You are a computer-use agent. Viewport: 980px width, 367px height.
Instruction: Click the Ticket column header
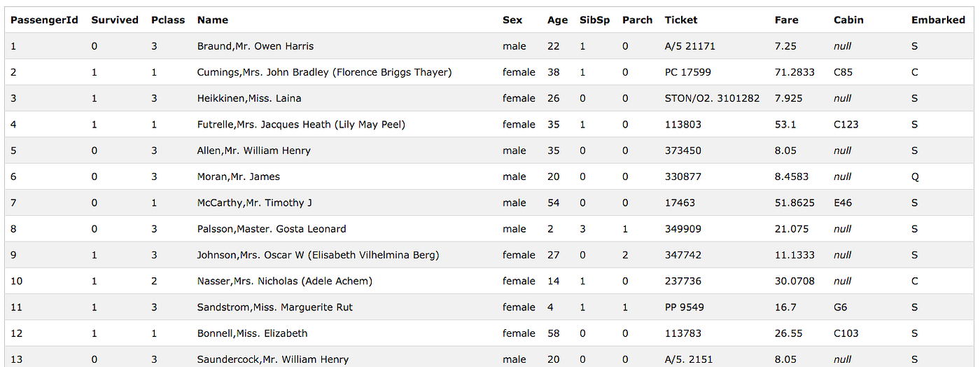tap(681, 20)
